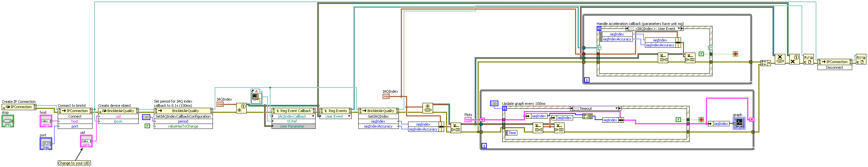868x167 pixels.
Task: Open the IAQIndex User Event case dropdown
Action: [679, 28]
